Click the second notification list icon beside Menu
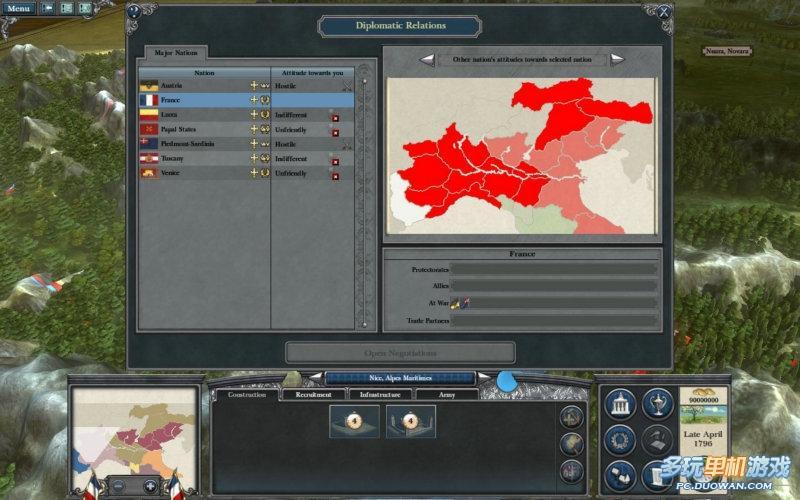800x500 pixels. click(67, 8)
